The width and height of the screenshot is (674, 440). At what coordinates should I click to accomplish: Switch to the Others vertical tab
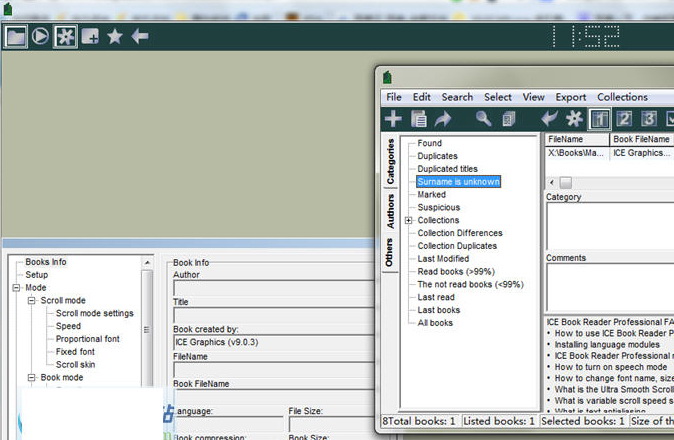[389, 252]
